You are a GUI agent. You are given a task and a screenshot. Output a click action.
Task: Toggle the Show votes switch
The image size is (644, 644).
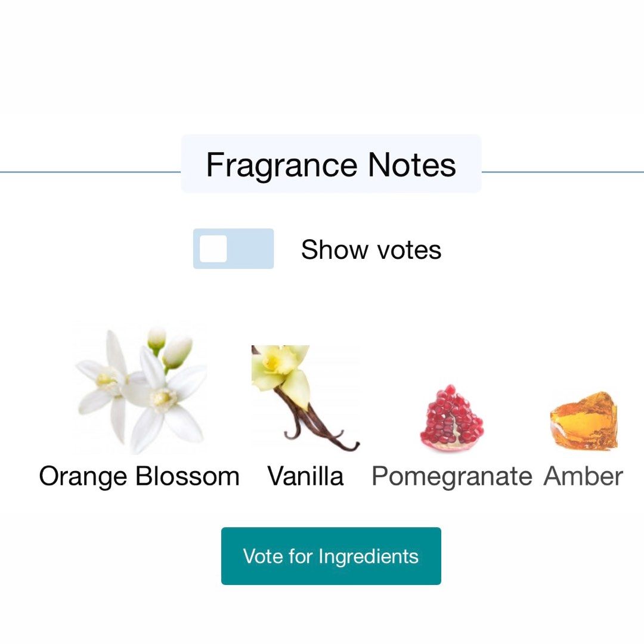tap(233, 249)
